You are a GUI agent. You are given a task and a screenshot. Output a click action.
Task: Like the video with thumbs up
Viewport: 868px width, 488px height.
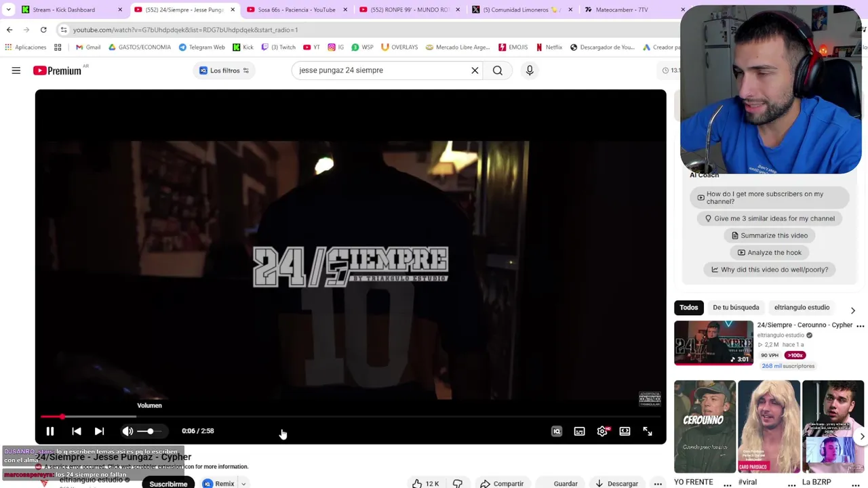coord(426,483)
